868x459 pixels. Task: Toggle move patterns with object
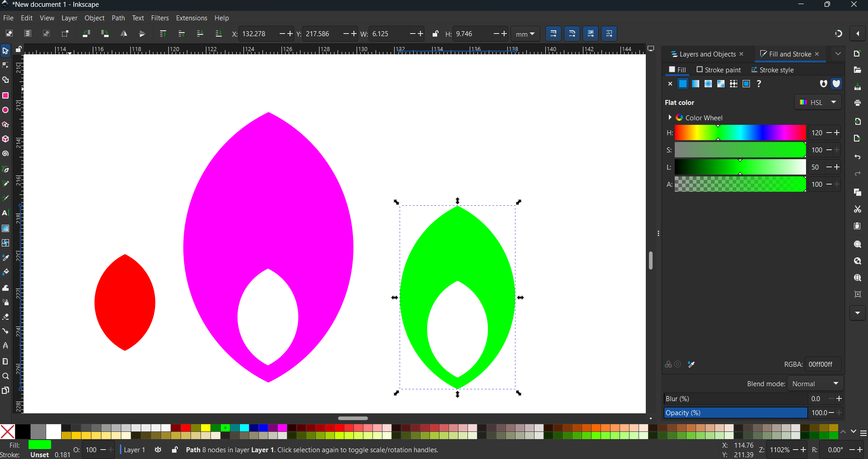pos(609,33)
